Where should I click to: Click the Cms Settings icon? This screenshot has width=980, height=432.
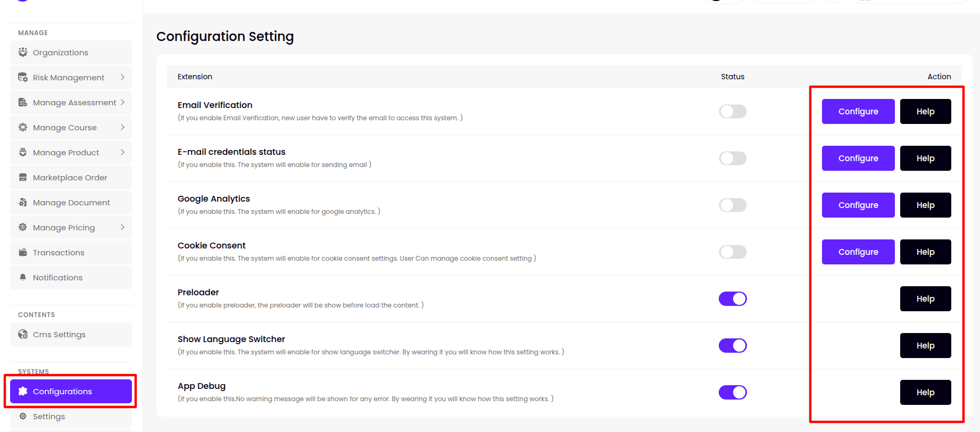(23, 334)
